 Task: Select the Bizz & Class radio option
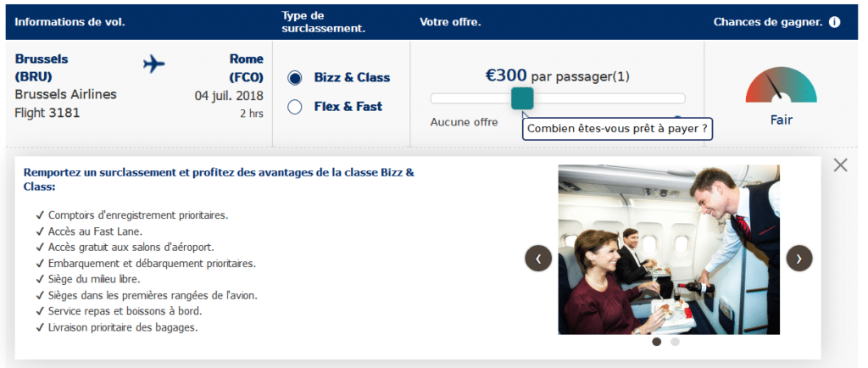[295, 78]
